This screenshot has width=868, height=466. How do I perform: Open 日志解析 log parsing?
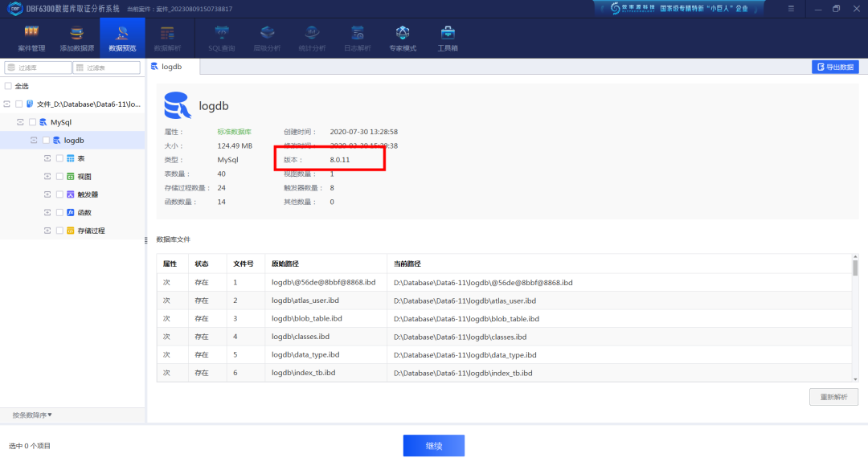tap(357, 39)
